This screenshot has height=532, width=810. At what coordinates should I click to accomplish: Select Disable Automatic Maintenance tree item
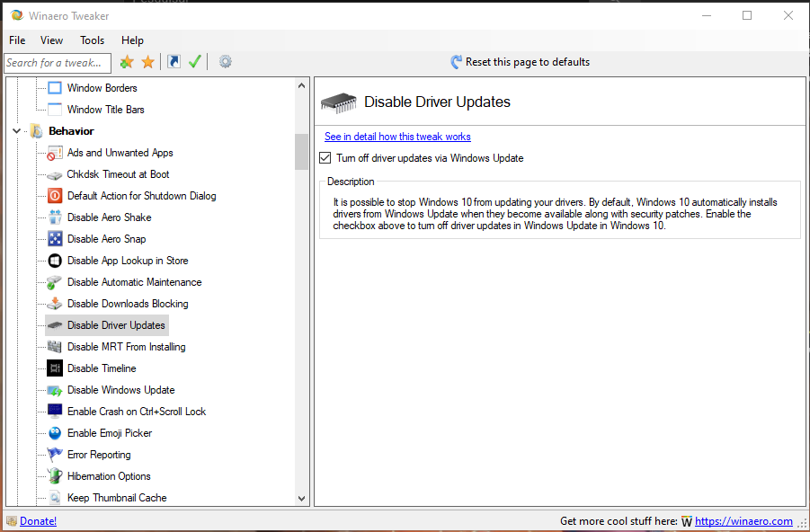click(x=134, y=282)
